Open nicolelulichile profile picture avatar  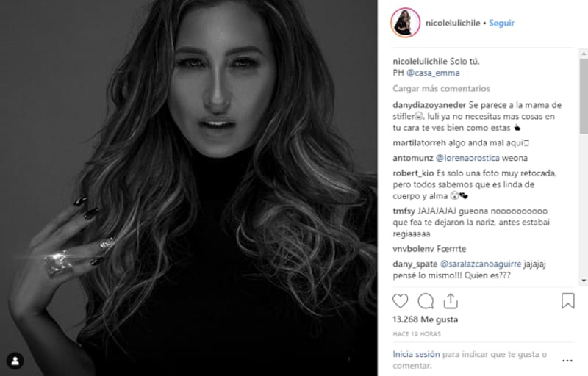(x=406, y=23)
